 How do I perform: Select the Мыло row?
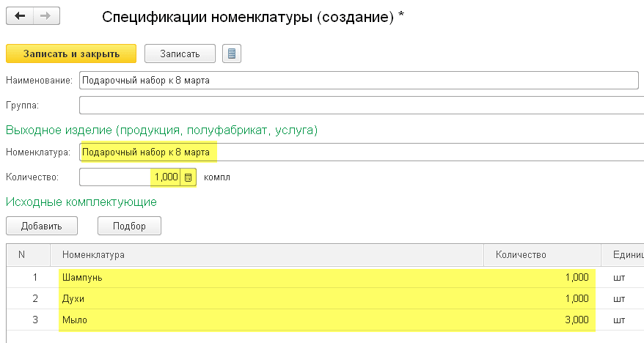pos(325,320)
